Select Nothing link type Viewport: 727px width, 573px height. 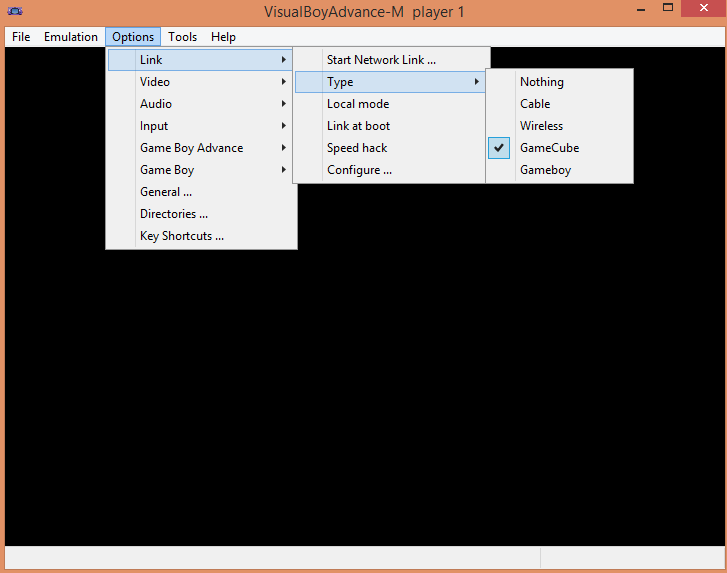560,82
